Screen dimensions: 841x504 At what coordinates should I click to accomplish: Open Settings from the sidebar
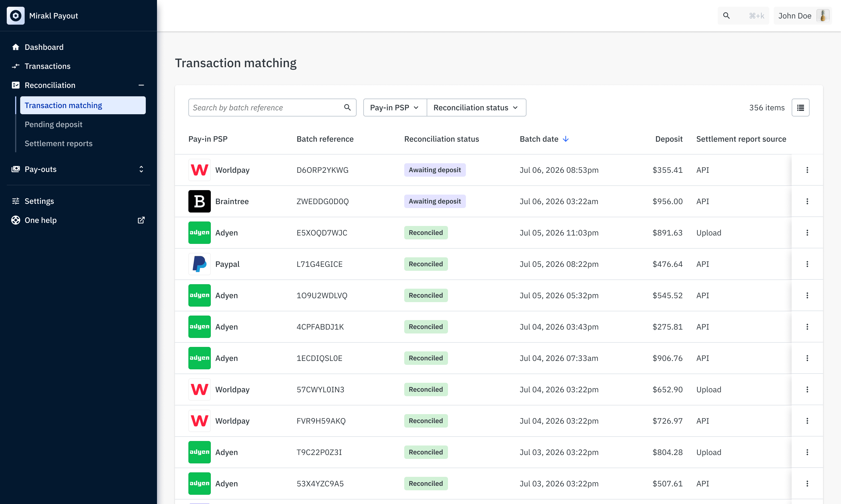[x=39, y=201]
